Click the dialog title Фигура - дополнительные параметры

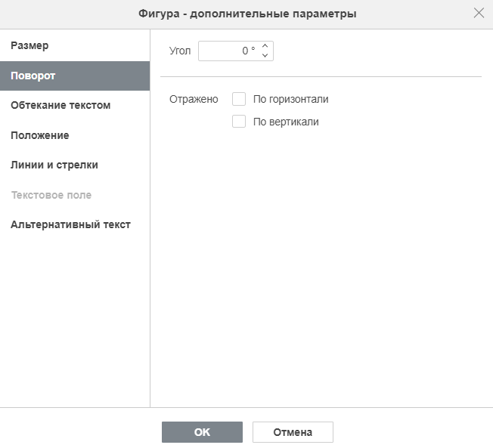click(247, 14)
